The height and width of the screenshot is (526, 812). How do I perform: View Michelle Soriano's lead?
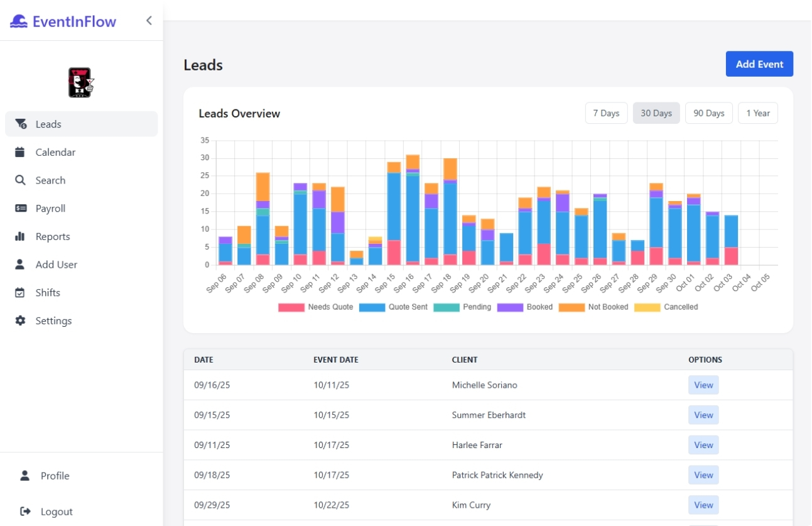703,385
